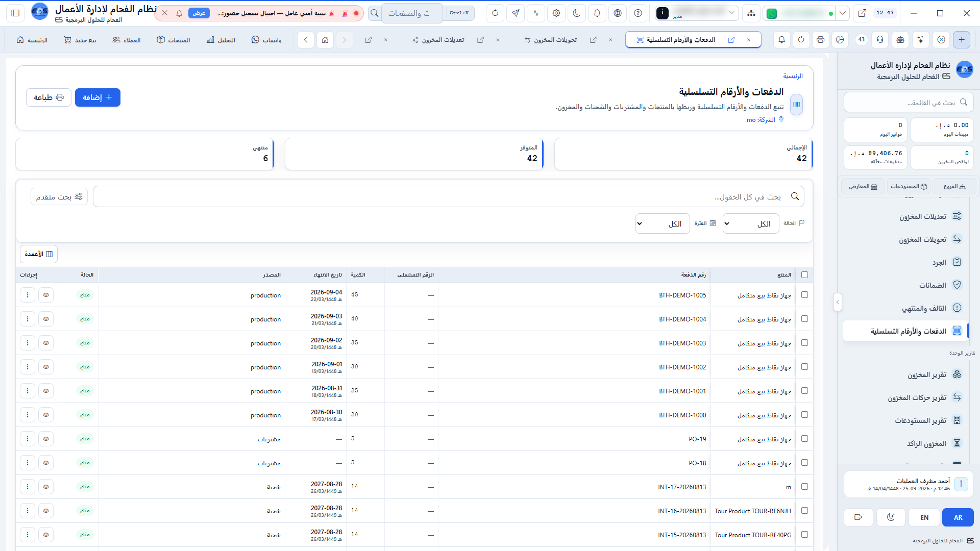Click the الرئيسية breadcrumb link

(793, 76)
